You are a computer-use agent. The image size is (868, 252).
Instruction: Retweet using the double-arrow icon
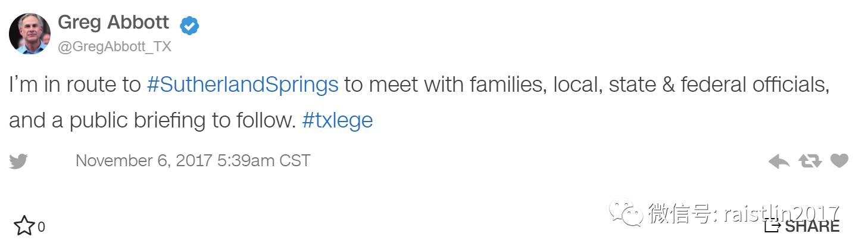click(810, 161)
